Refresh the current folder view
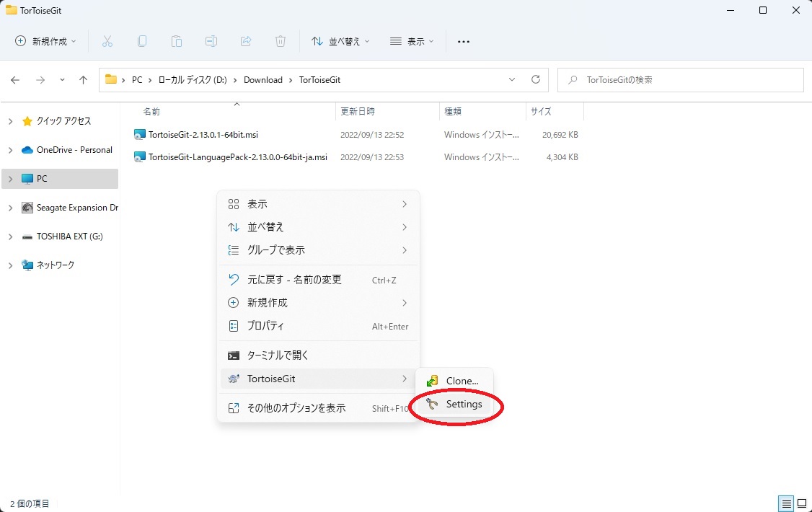 pos(536,79)
